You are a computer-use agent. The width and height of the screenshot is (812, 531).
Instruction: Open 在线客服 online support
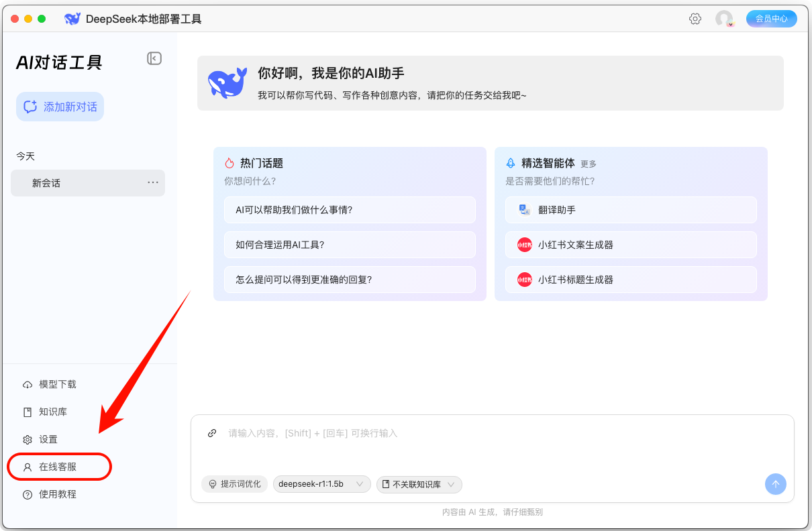click(x=59, y=467)
